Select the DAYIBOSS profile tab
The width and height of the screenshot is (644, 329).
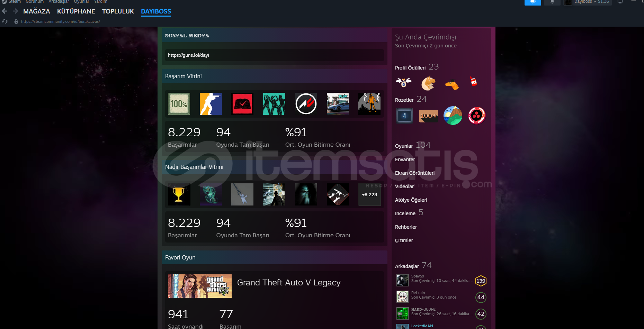click(156, 11)
